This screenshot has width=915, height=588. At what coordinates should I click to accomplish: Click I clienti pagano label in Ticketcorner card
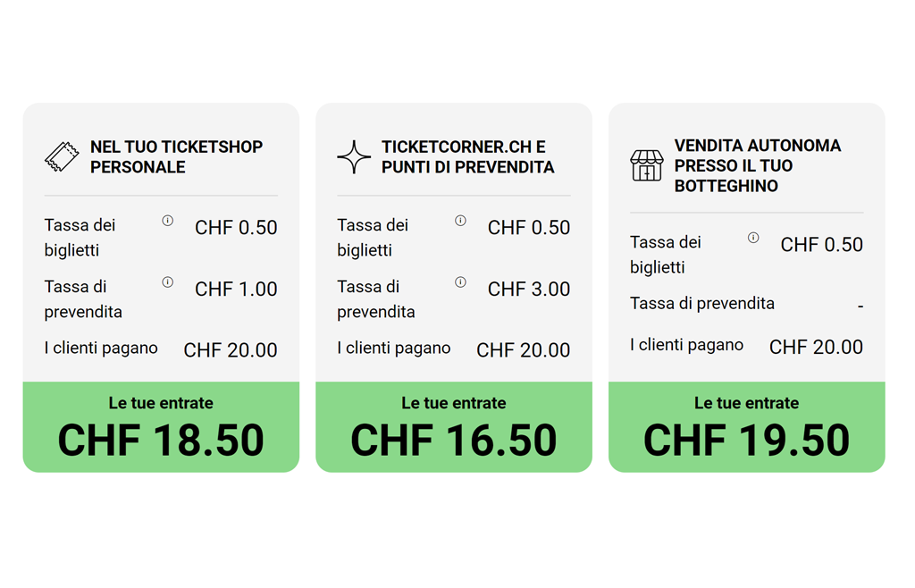point(394,349)
